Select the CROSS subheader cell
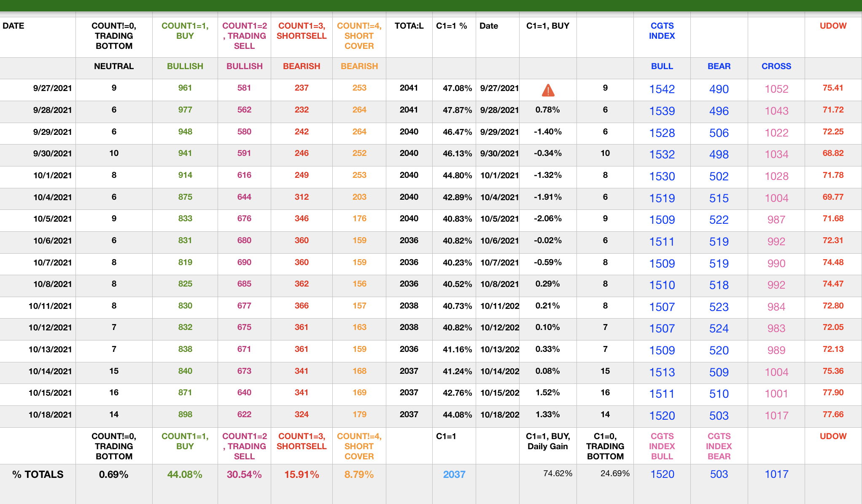Viewport: 862px width, 504px height. click(x=776, y=66)
